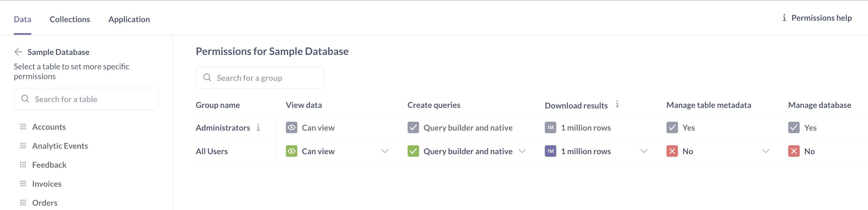Click the 'View data' column header
Image resolution: width=868 pixels, height=210 pixels.
[304, 105]
